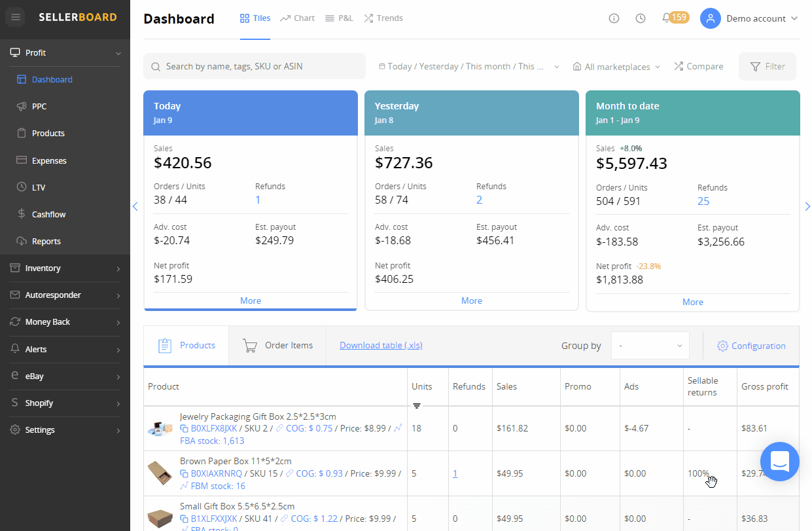Click the Compare shuffle icon
The width and height of the screenshot is (812, 531).
(678, 66)
